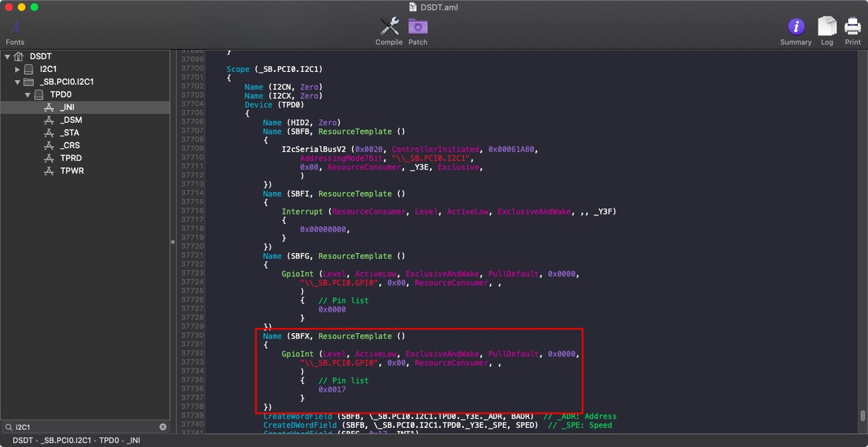Viewport: 868px width, 447px height.
Task: Click the Scope (_SB.PCI0.I2C1) code line
Action: click(275, 69)
